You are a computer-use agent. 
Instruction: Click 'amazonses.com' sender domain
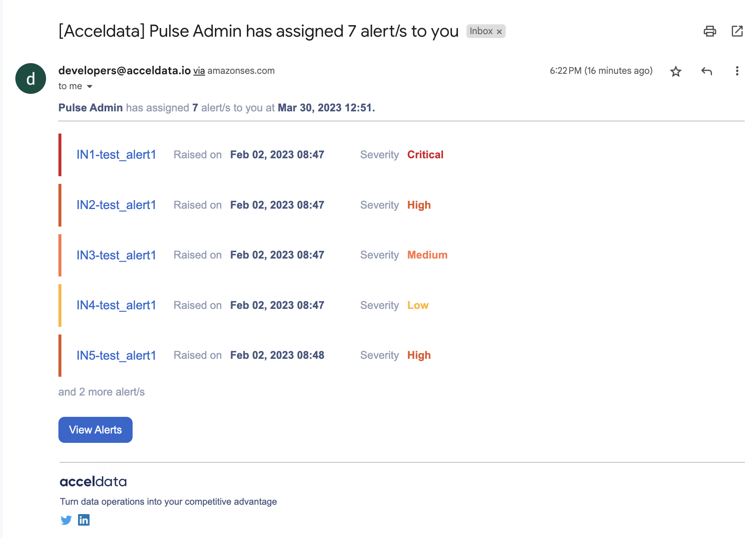pos(241,71)
